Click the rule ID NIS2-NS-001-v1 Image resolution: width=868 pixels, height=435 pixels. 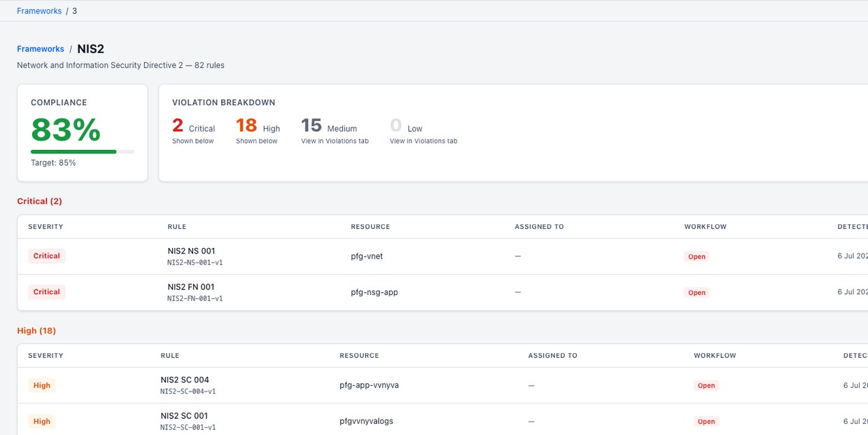tap(195, 263)
